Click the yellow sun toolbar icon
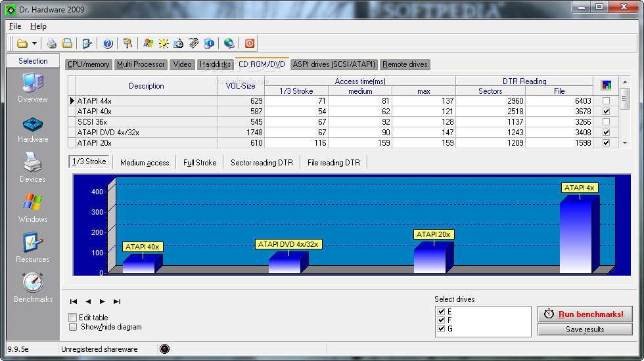Screen dimensions: 644x361 [164, 43]
